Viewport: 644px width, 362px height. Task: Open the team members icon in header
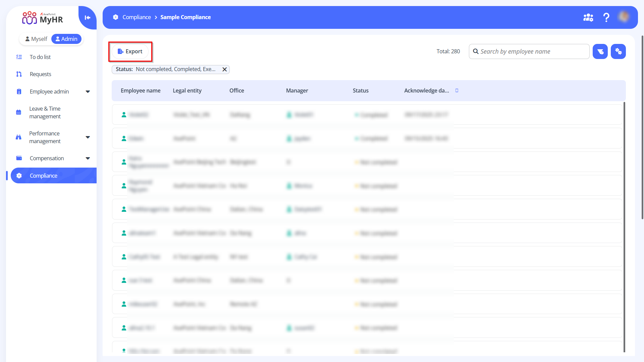(x=588, y=17)
